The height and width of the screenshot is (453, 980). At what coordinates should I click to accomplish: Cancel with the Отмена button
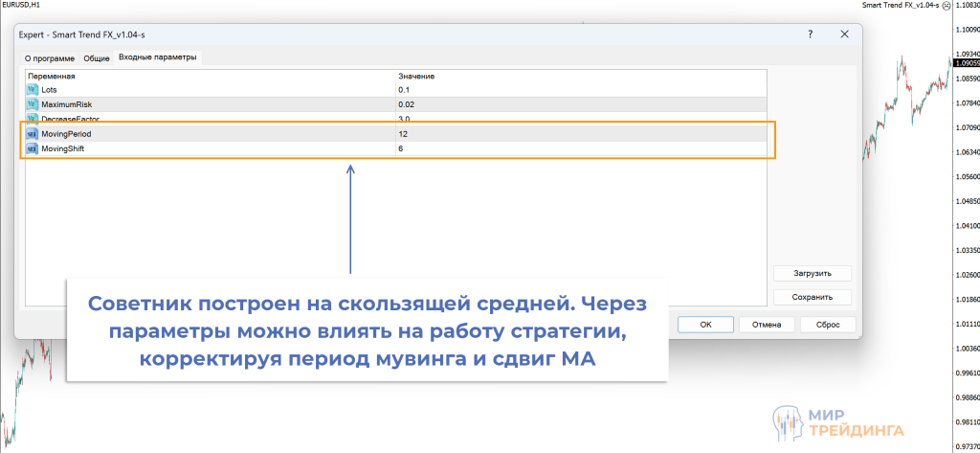(766, 325)
